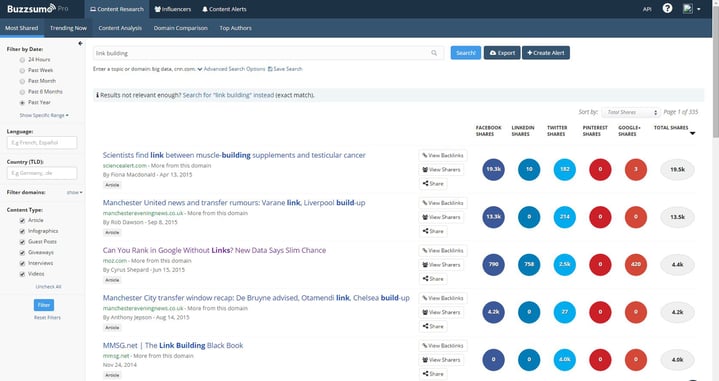This screenshot has width=719, height=381.
Task: Open the Influencers menu
Action: pyautogui.click(x=173, y=9)
